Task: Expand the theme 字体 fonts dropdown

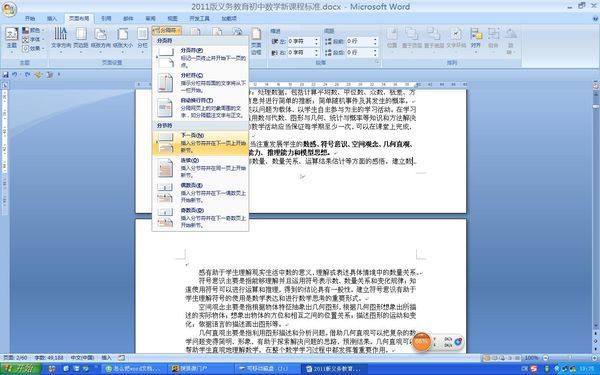Action: (33, 39)
